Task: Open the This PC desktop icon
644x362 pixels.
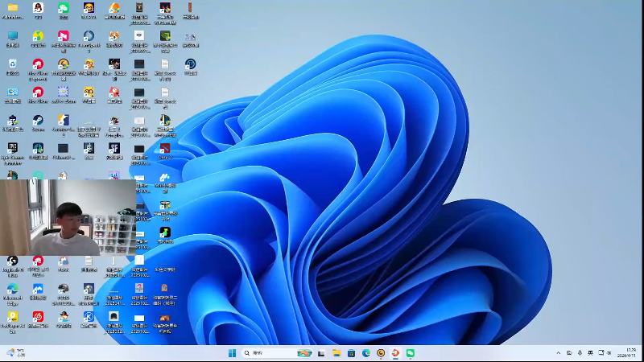Action: [13, 37]
